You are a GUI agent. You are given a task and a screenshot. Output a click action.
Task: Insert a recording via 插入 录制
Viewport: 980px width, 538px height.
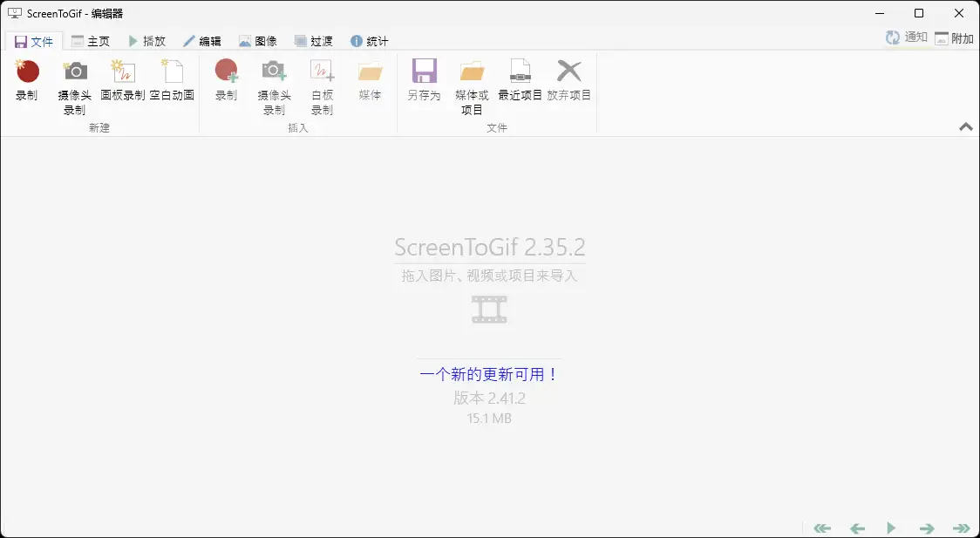tap(226, 80)
